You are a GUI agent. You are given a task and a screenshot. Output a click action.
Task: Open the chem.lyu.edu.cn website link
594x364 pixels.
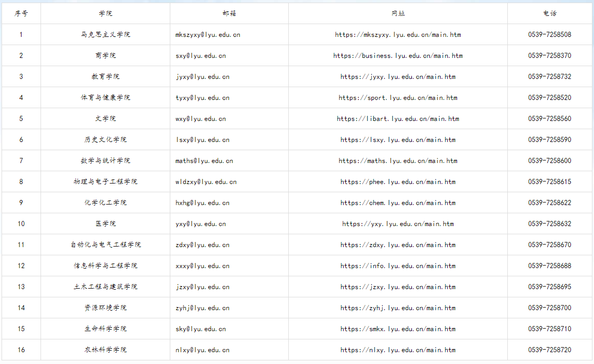398,203
